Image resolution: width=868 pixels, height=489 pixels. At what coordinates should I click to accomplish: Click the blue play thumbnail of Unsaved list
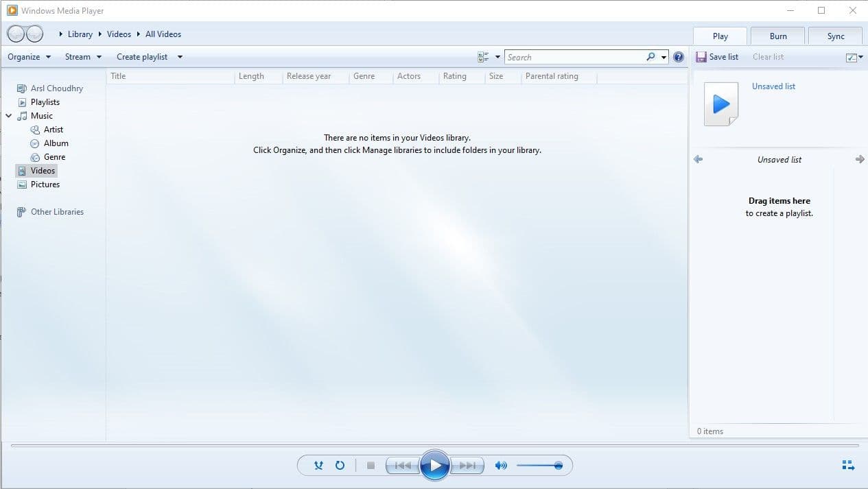pyautogui.click(x=721, y=104)
